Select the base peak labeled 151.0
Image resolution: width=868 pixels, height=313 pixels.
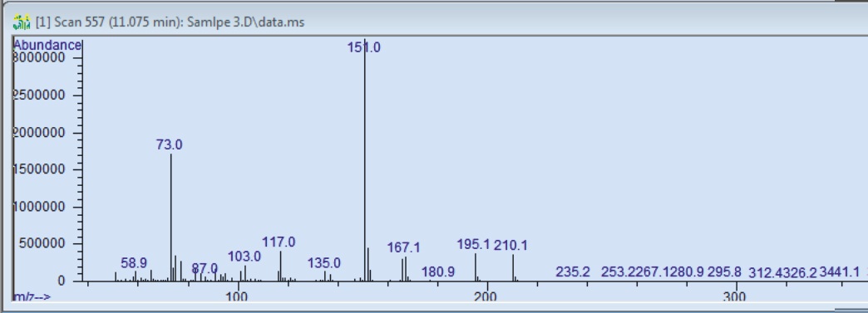[x=363, y=47]
